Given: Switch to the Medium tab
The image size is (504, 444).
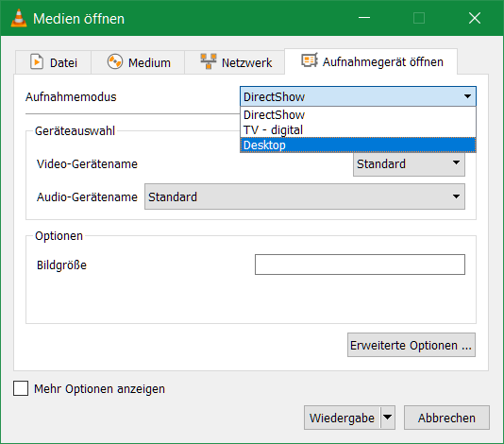Looking at the screenshot, I should click(x=138, y=62).
